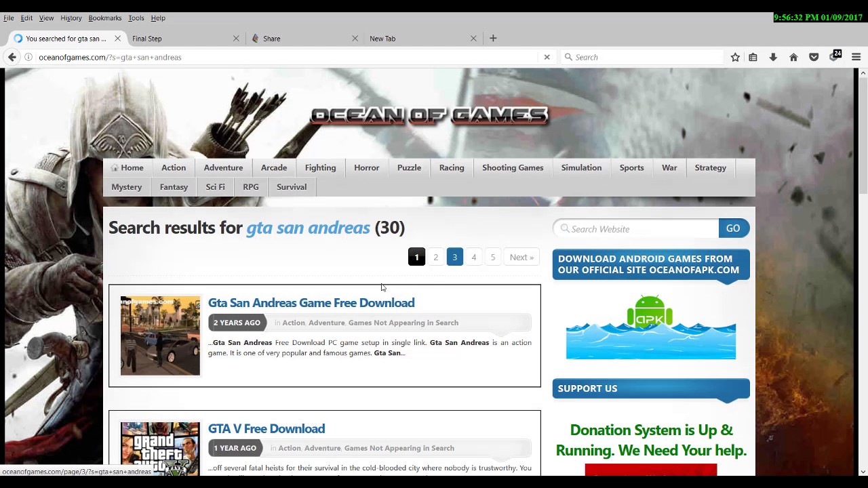Image resolution: width=868 pixels, height=488 pixels.
Task: Open the Firefox hamburger menu
Action: pyautogui.click(x=856, y=58)
